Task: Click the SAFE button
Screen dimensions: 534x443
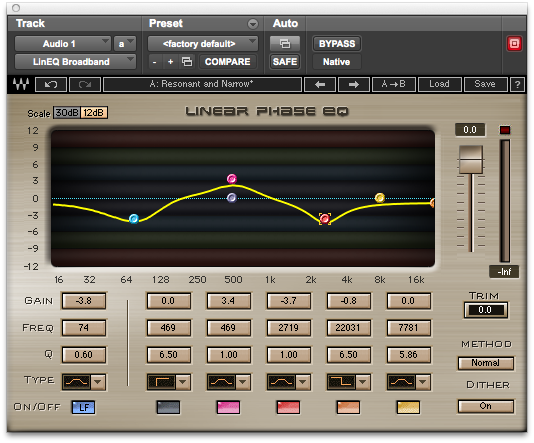Action: [285, 62]
